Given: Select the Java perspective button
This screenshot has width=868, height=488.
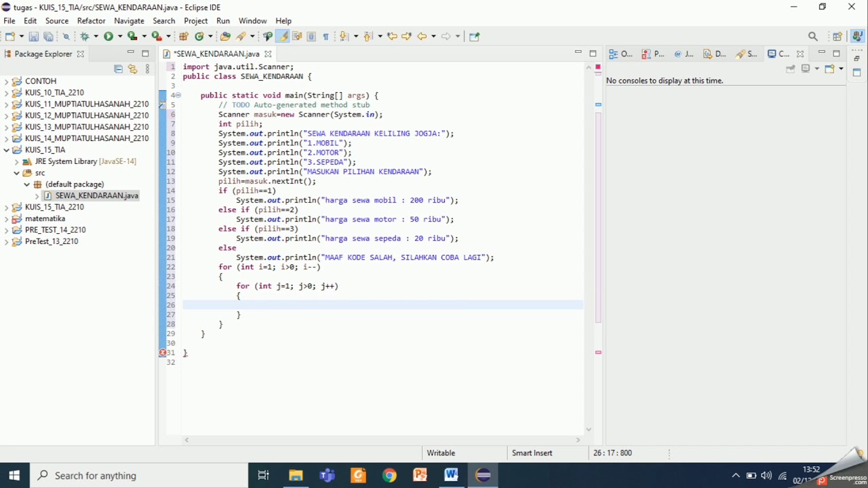Looking at the screenshot, I should [858, 37].
